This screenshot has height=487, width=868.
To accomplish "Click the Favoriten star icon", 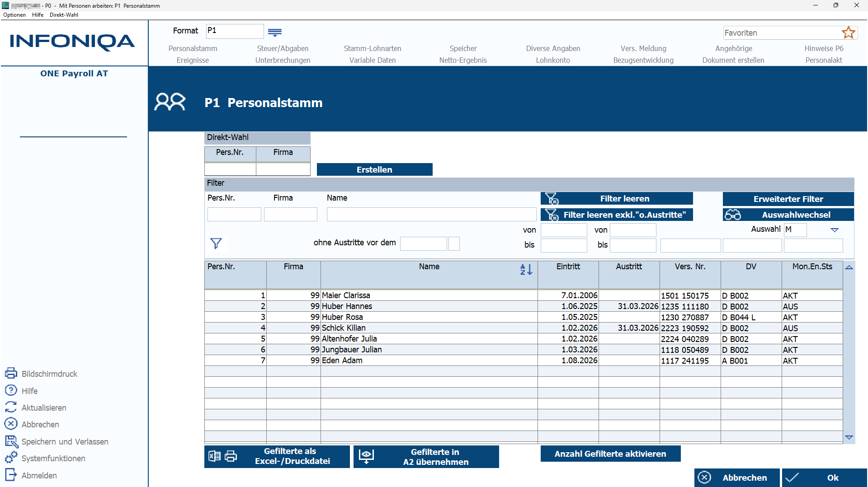I will tap(848, 33).
